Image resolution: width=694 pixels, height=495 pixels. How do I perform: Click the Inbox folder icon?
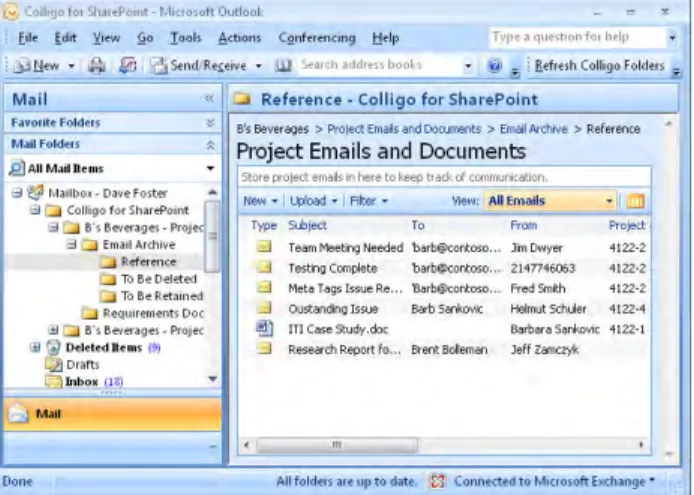(54, 381)
